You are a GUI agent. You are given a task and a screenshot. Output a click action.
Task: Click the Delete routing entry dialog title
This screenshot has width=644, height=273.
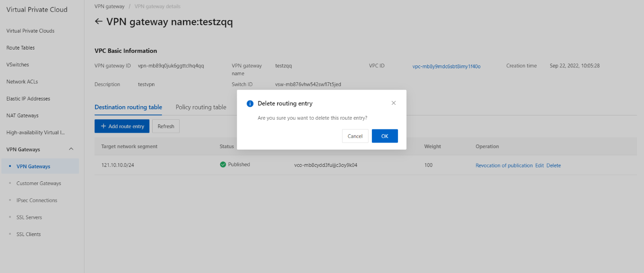click(x=285, y=103)
